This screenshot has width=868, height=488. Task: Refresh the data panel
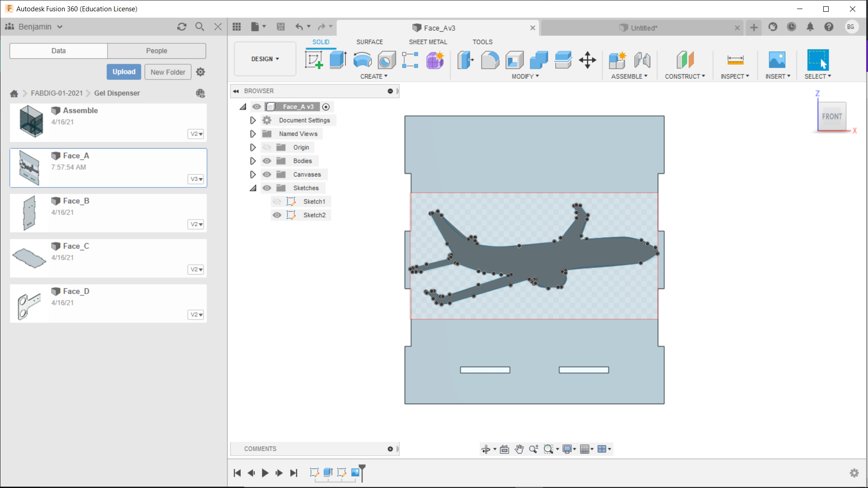pyautogui.click(x=182, y=27)
